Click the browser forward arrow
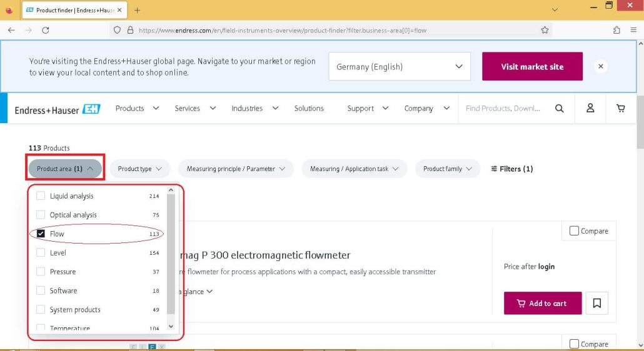 tap(28, 30)
